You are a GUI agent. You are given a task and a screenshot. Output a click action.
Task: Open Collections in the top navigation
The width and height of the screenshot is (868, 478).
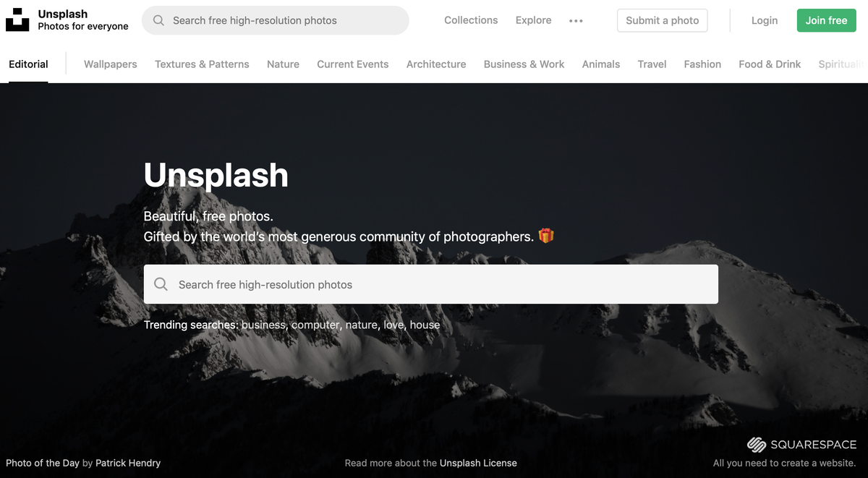tap(471, 20)
